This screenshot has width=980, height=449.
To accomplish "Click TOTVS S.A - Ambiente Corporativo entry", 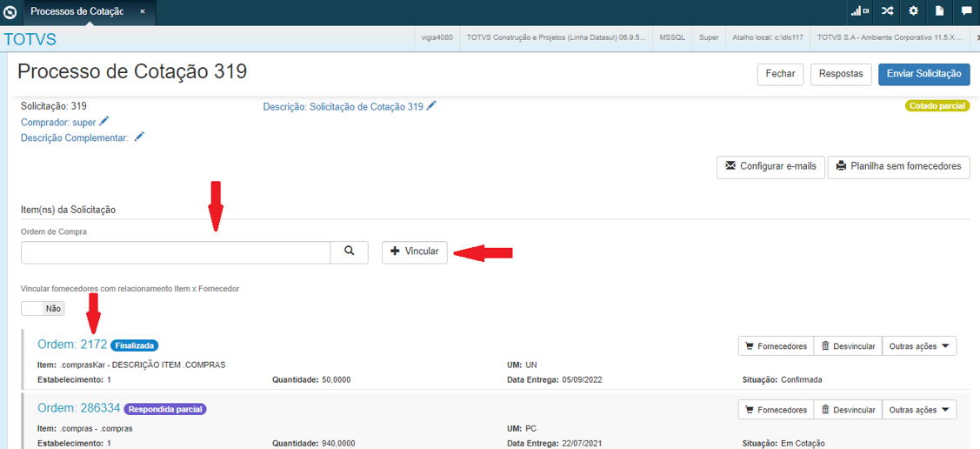I will point(890,37).
